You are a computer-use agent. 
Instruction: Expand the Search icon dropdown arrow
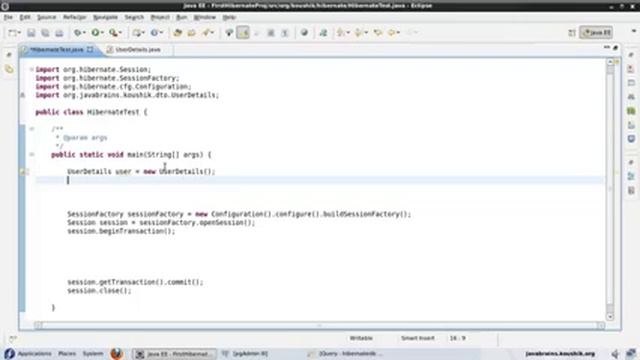point(213,33)
